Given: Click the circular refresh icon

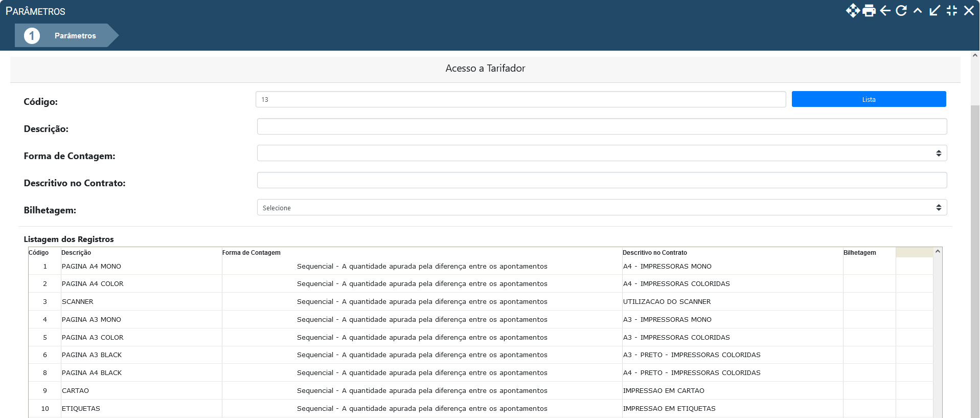Looking at the screenshot, I should [901, 11].
